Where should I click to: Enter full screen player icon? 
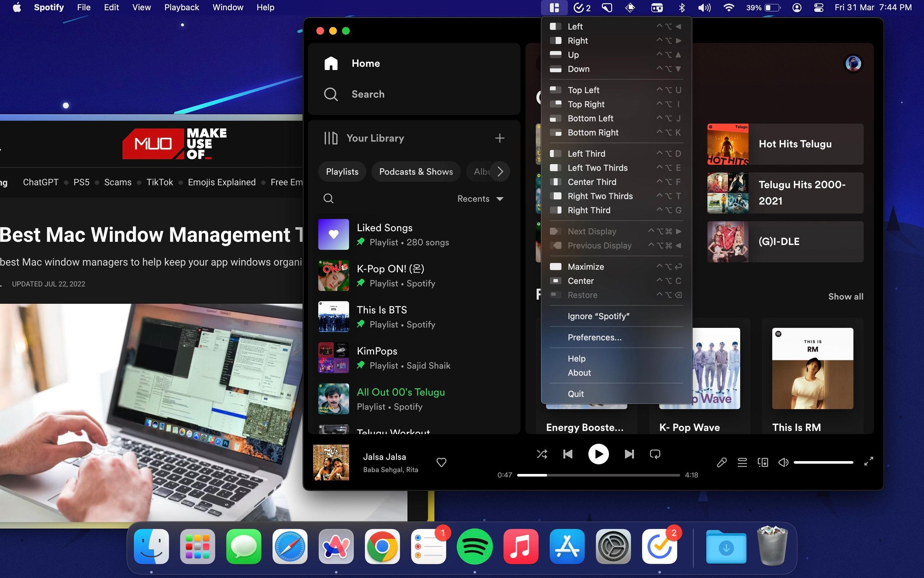tap(868, 461)
